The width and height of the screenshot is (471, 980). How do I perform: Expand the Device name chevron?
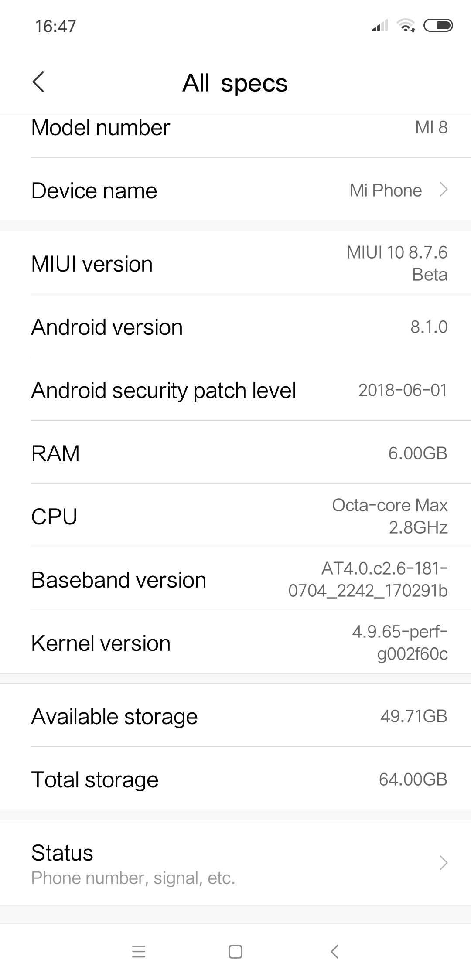coord(444,190)
